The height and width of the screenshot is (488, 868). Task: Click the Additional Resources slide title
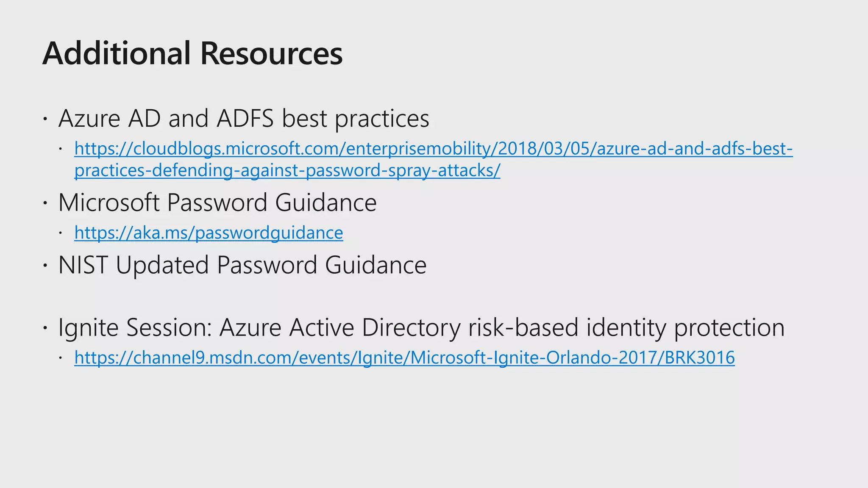pyautogui.click(x=192, y=54)
